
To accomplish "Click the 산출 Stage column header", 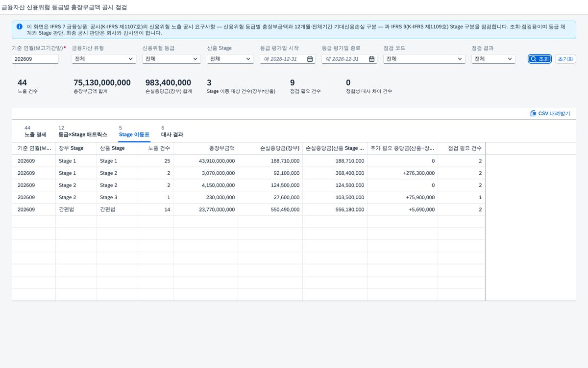I will pyautogui.click(x=117, y=148).
